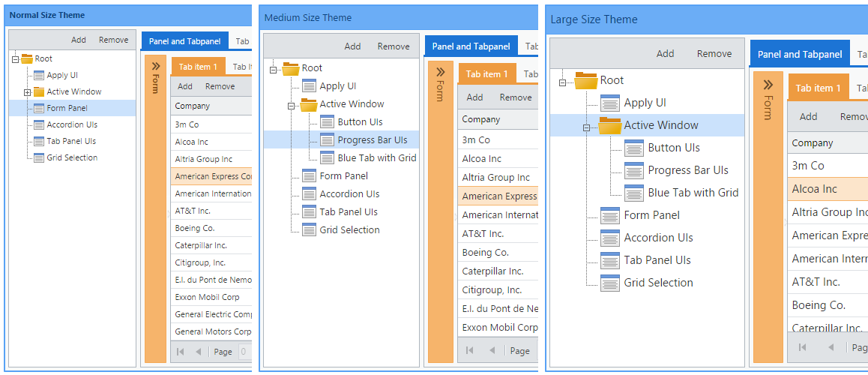Select AT&T Inc. row in Large Size Theme
The height and width of the screenshot is (375, 868).
click(x=828, y=282)
